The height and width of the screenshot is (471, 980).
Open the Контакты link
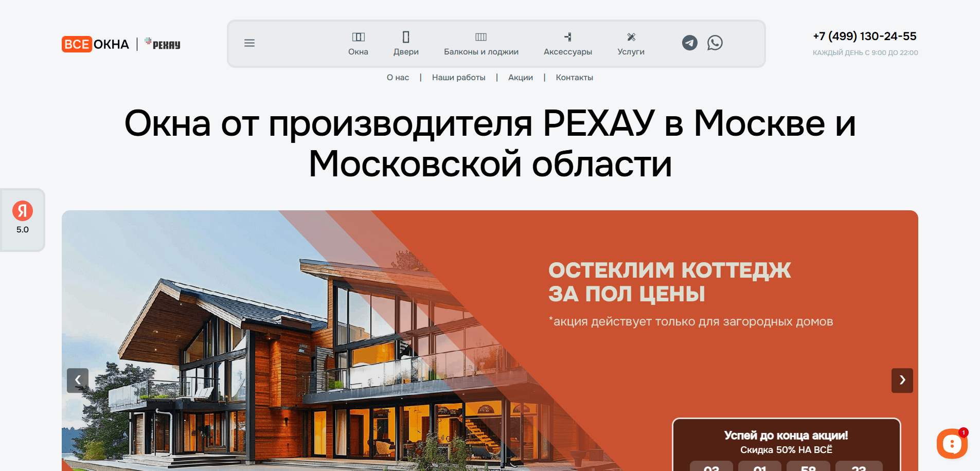575,78
